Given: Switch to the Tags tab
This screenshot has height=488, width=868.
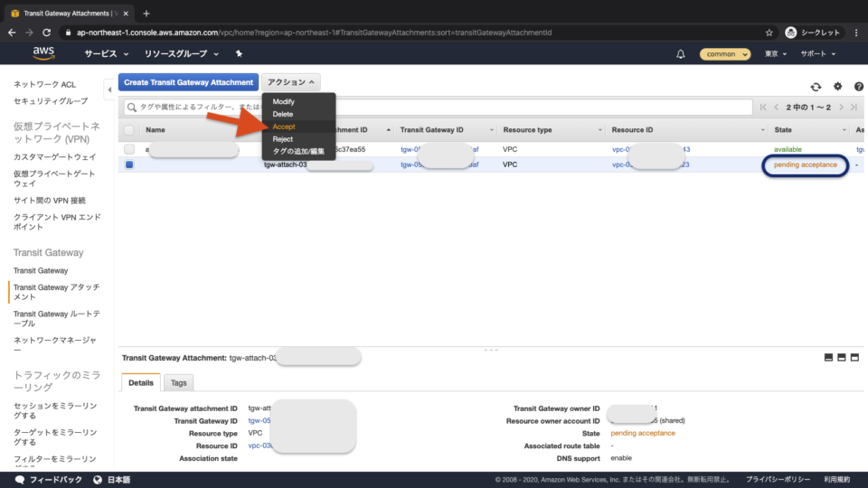Looking at the screenshot, I should [x=178, y=383].
